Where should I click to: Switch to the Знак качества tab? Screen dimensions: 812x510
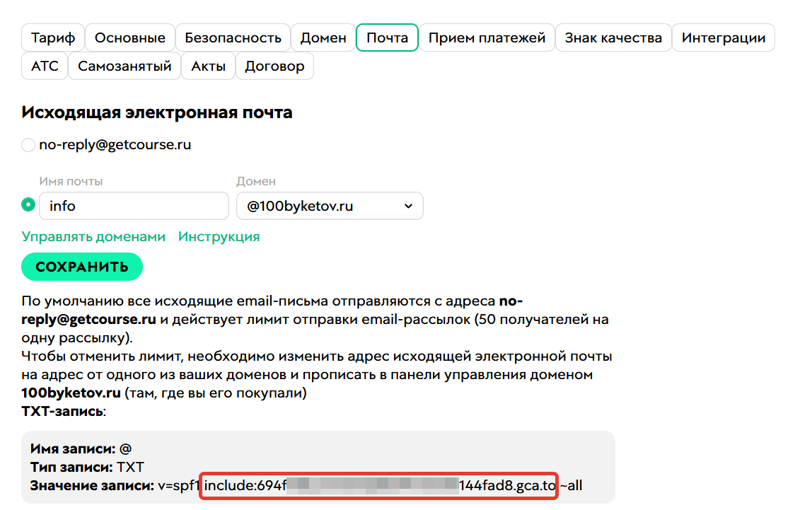[613, 37]
